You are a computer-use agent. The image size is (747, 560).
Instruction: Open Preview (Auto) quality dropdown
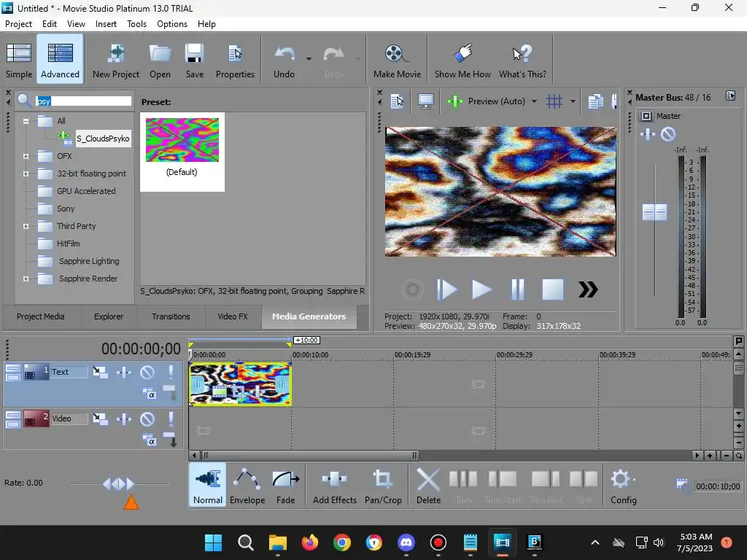[x=534, y=101]
